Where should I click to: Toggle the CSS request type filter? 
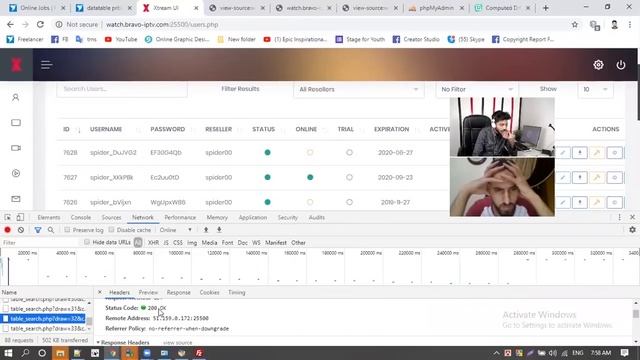click(178, 242)
